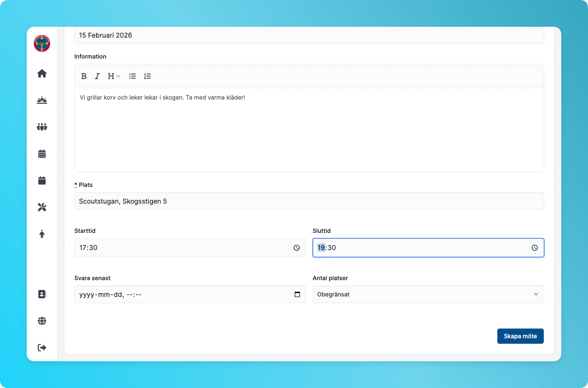Open the calendar grid icon
Screen dimensions: 588x388
point(42,154)
